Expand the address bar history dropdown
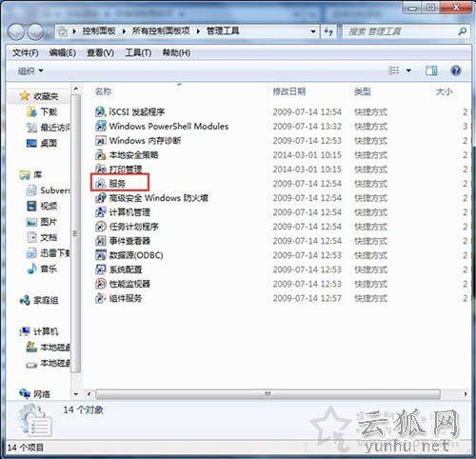 pos(313,31)
